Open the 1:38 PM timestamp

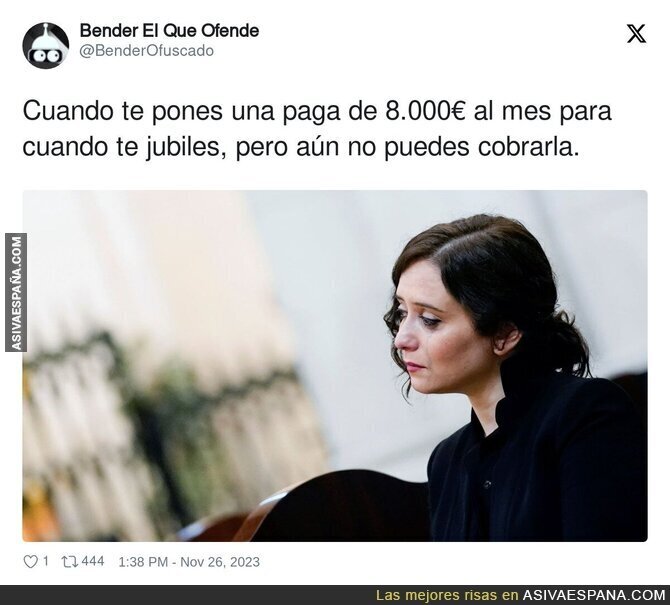143,562
